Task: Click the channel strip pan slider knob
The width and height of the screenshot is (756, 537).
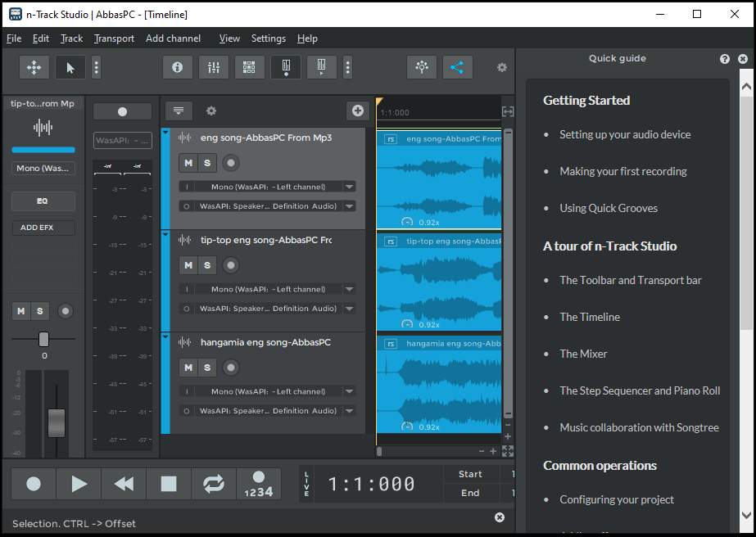Action: [44, 340]
